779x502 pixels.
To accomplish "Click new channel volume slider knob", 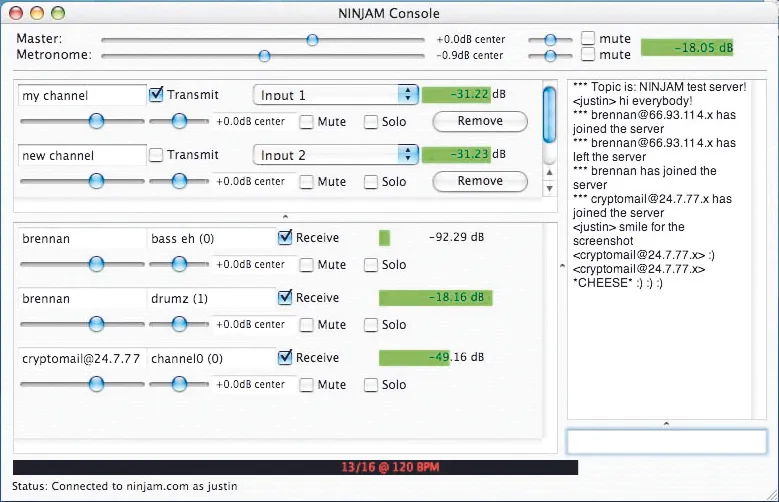I will (96, 181).
